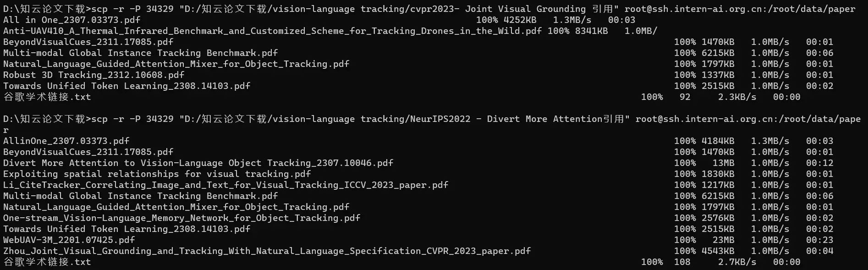Click the 13MB size of Divert More Attention
This screenshot has width=868, height=270.
(x=723, y=163)
